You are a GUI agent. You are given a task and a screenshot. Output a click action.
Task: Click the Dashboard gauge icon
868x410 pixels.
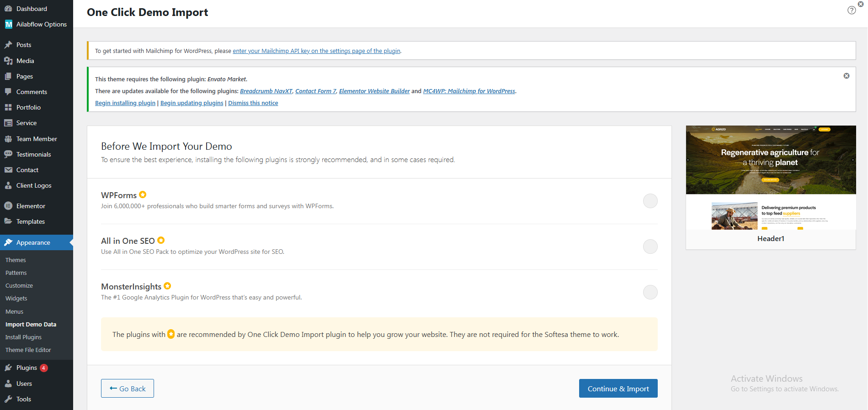point(8,9)
